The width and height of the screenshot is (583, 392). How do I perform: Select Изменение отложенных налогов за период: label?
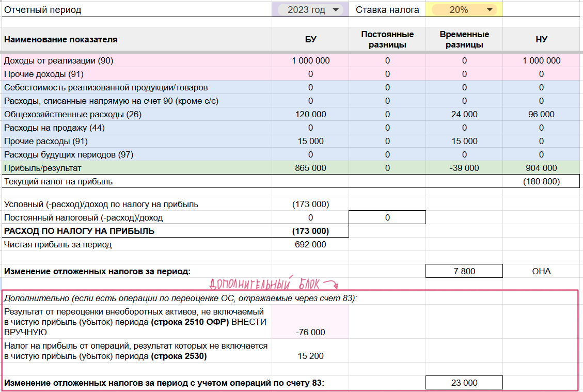tap(137, 271)
